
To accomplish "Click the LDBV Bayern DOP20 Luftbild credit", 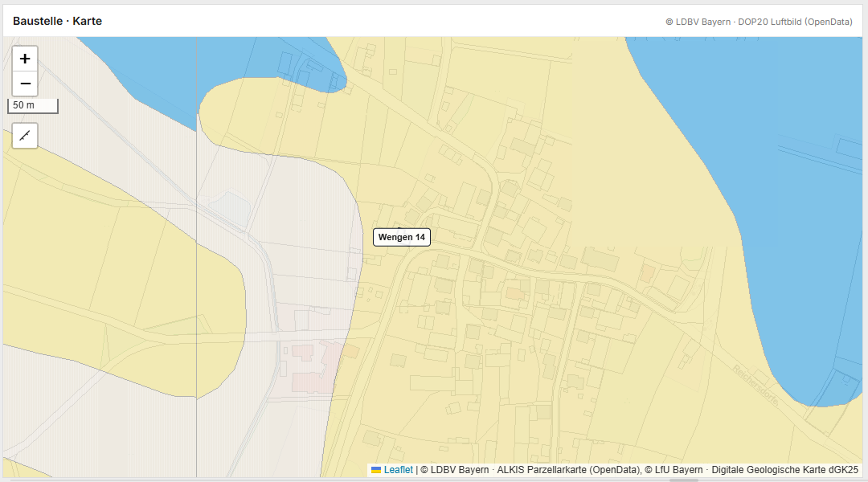I will pyautogui.click(x=759, y=22).
